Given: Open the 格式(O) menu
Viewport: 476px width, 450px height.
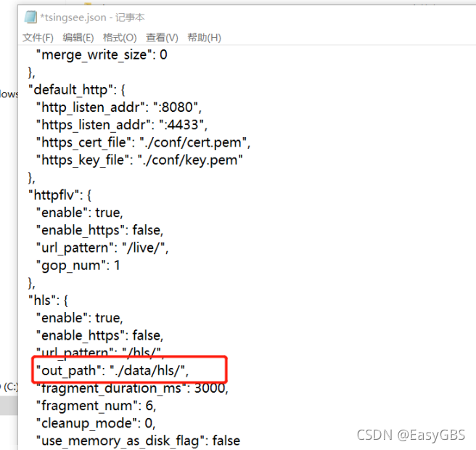Looking at the screenshot, I should point(120,38).
